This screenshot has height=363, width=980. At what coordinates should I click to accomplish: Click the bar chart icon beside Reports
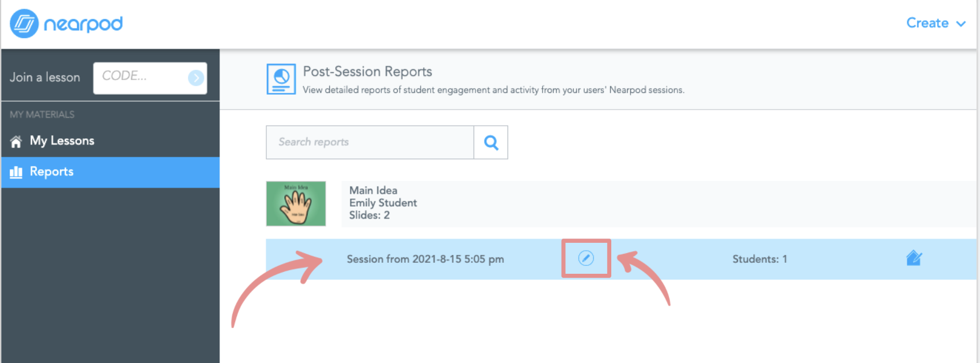click(x=16, y=172)
